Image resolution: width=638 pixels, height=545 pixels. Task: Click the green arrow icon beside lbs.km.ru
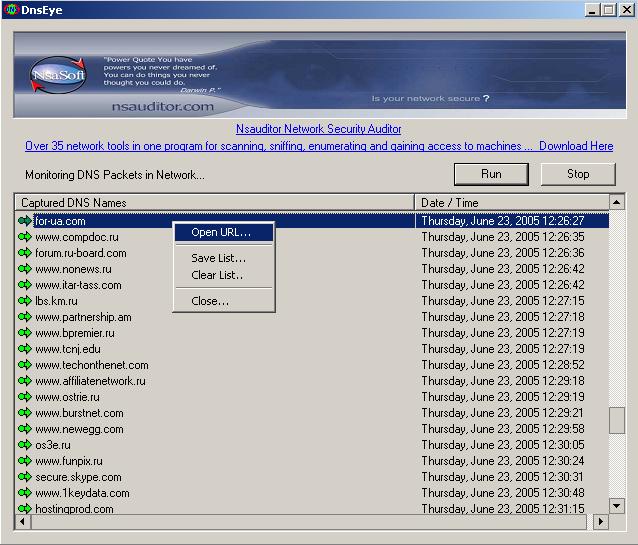click(x=25, y=301)
